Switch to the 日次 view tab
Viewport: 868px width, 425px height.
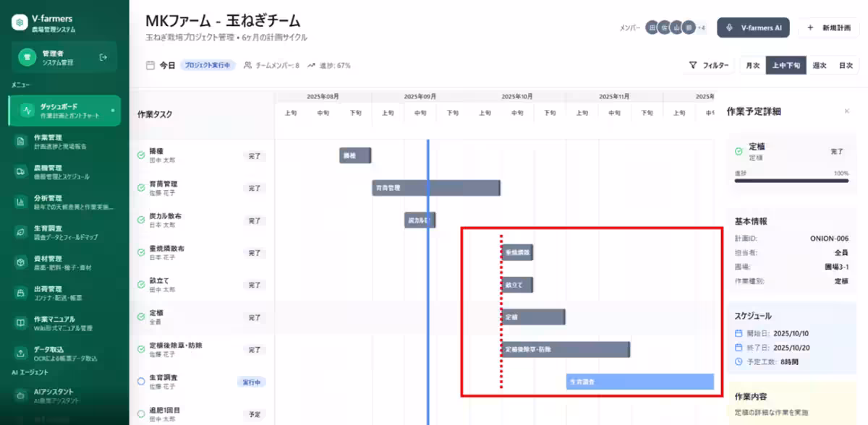click(846, 65)
